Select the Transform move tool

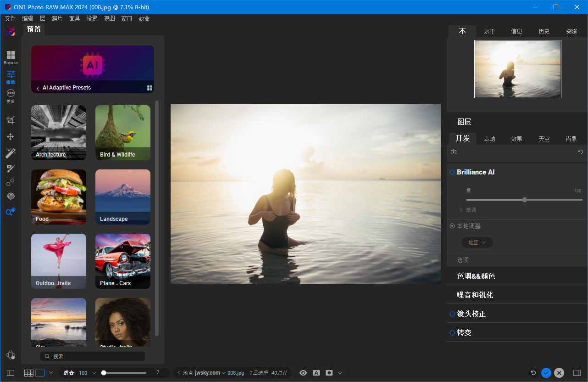10,136
